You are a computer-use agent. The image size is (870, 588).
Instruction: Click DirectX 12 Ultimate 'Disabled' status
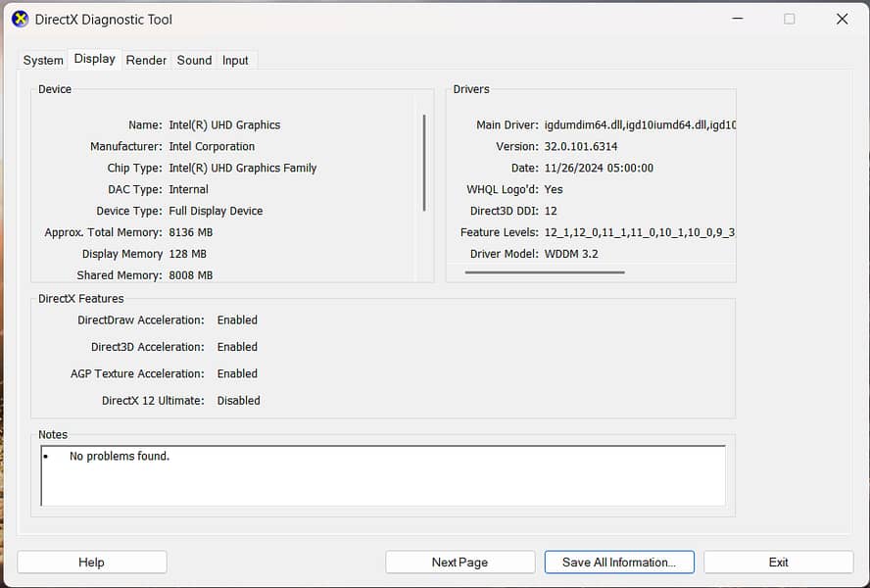(238, 400)
